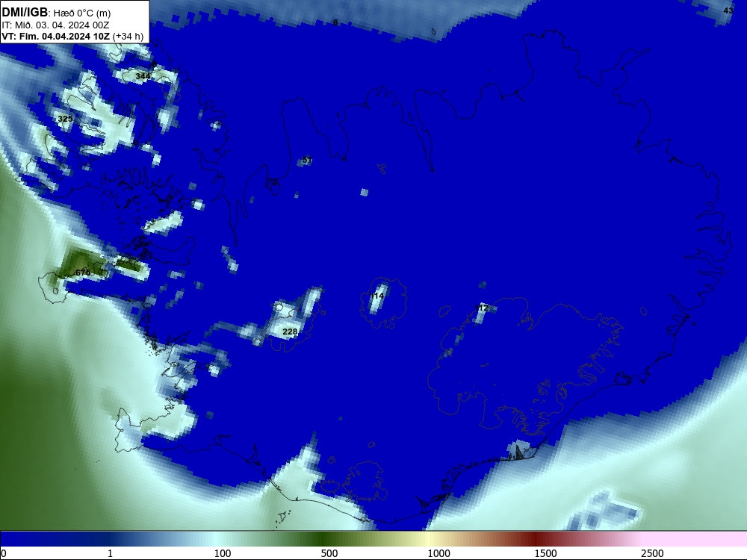The width and height of the screenshot is (747, 560).
Task: Click the colorbar label '2500'
Action: pos(652,553)
